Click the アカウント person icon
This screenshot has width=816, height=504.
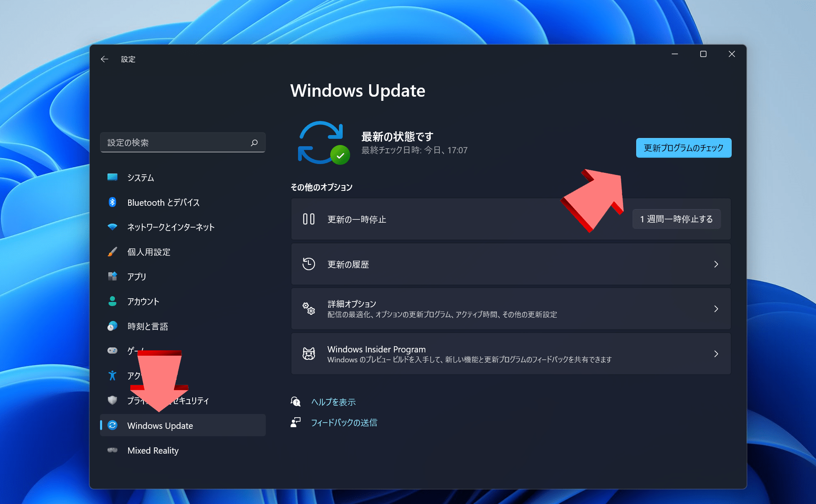click(x=112, y=301)
